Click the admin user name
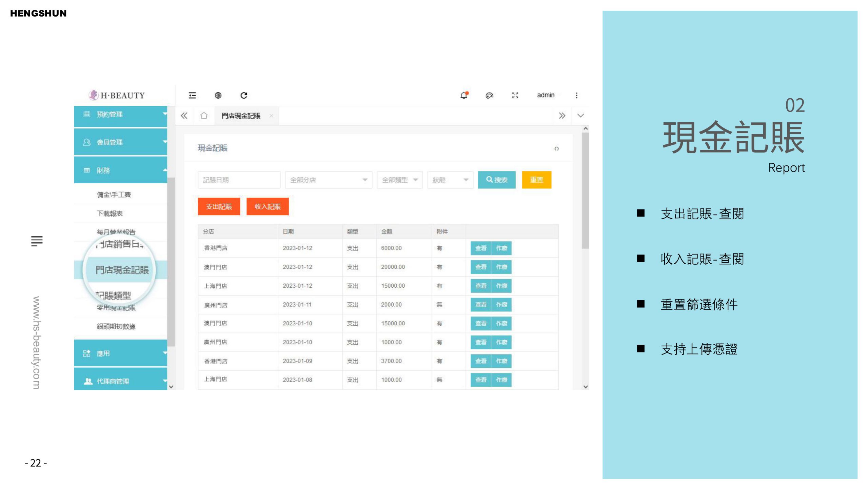 pos(546,95)
